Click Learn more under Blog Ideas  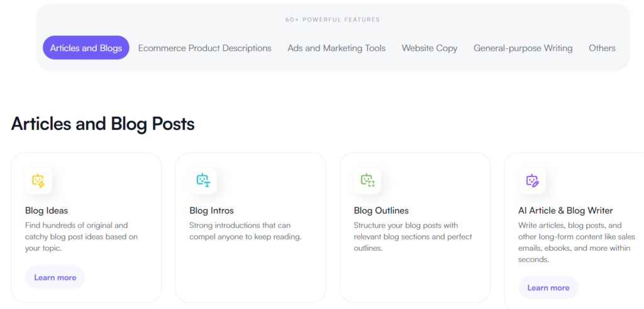(55, 278)
